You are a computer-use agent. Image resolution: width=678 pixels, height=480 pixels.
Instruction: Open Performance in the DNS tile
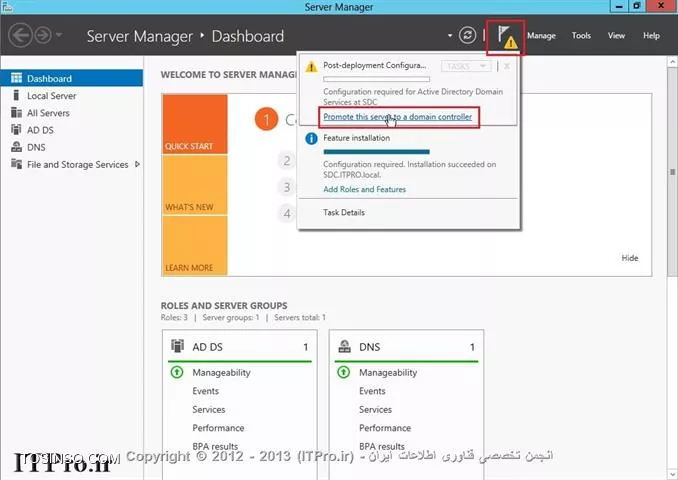385,428
